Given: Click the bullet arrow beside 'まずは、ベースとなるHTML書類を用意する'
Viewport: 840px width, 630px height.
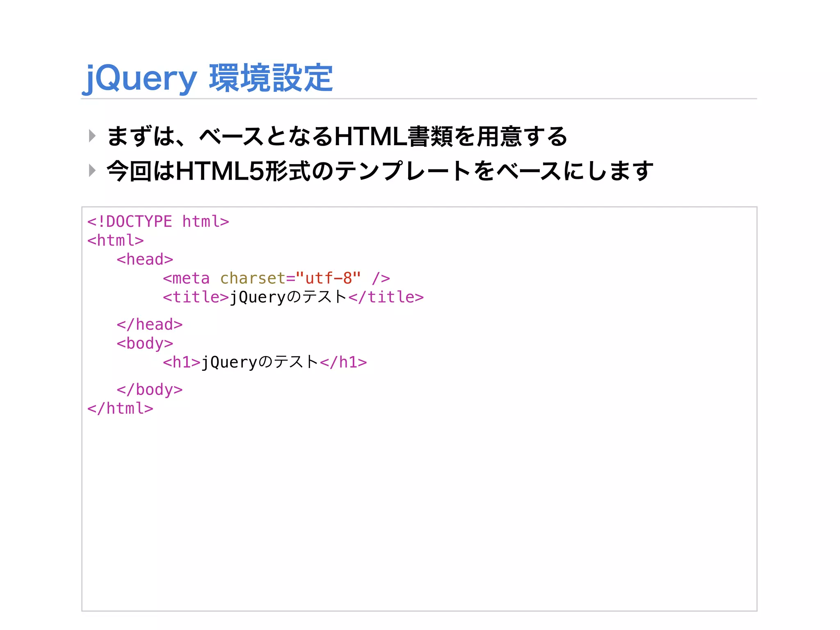Looking at the screenshot, I should click(x=92, y=136).
